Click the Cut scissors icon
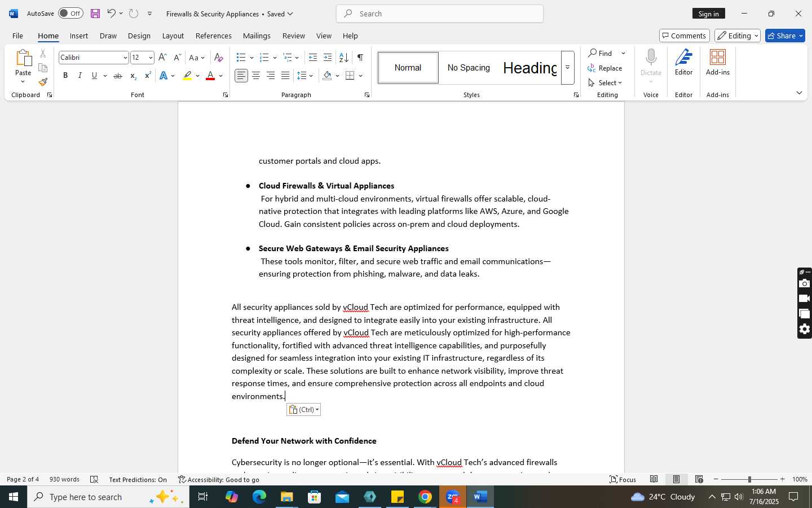 43,54
